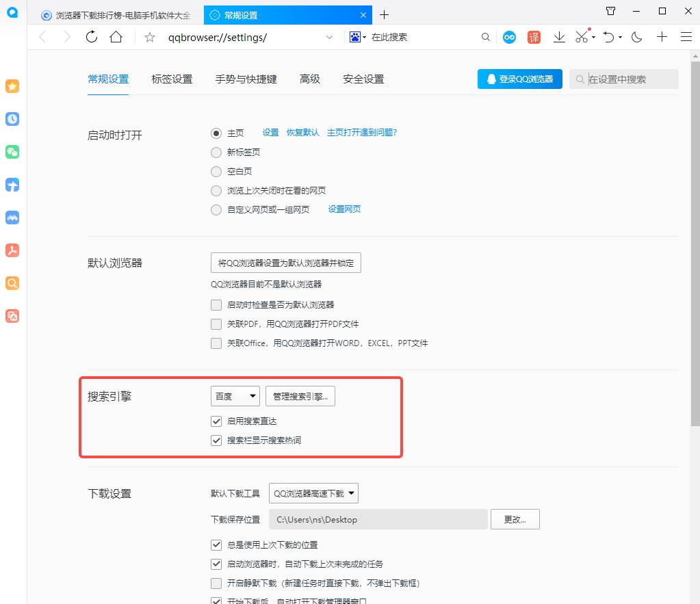Open the Favorites star sidebar icon
The height and width of the screenshot is (604, 700).
point(12,86)
